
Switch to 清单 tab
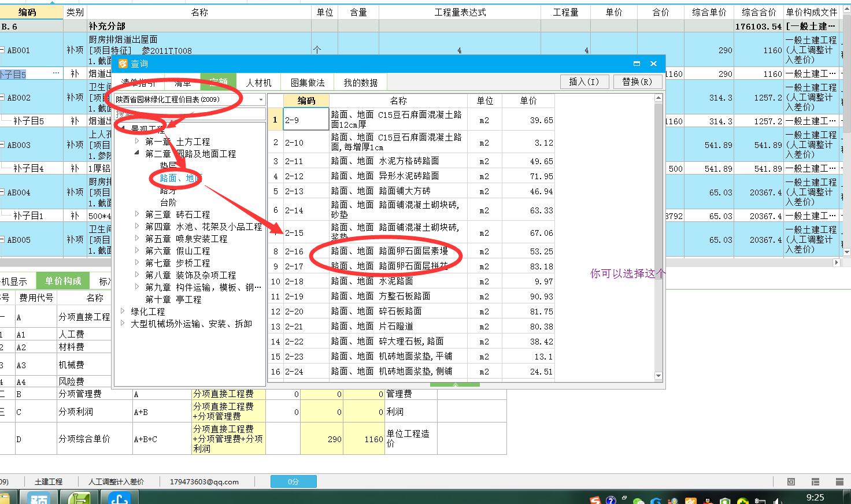(183, 83)
